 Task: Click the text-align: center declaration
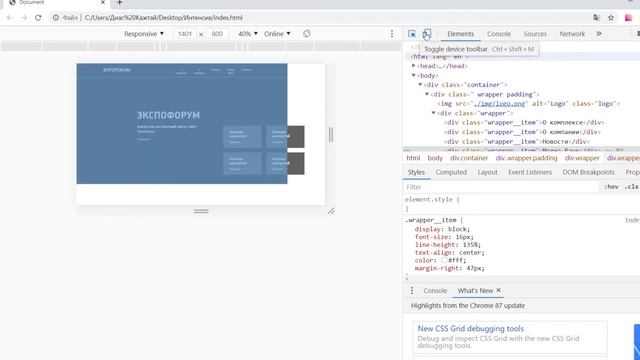tap(450, 253)
